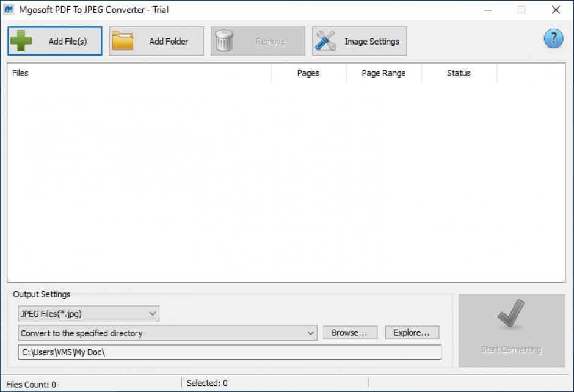The image size is (574, 392).
Task: Click the grayed Remove button
Action: pyautogui.click(x=258, y=41)
